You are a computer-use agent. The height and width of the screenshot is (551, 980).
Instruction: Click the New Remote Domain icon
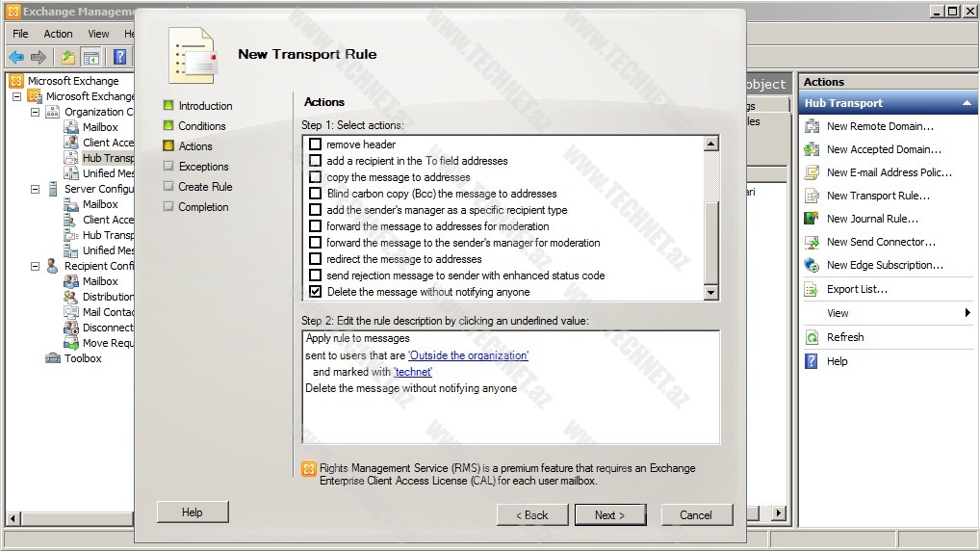coord(812,126)
